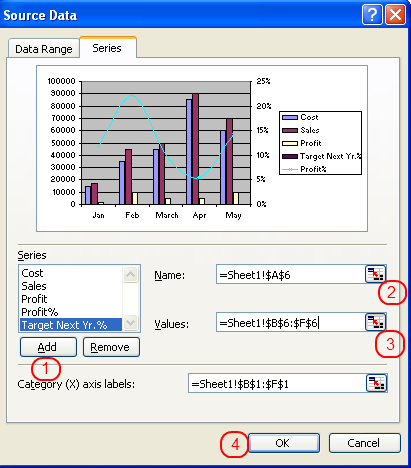The image size is (411, 468).
Task: Click inside the Name input field
Action: pyautogui.click(x=291, y=274)
